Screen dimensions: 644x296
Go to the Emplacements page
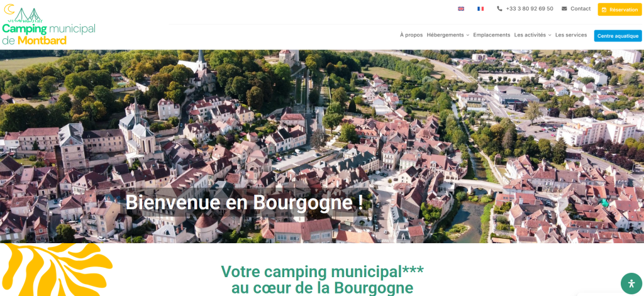point(491,35)
